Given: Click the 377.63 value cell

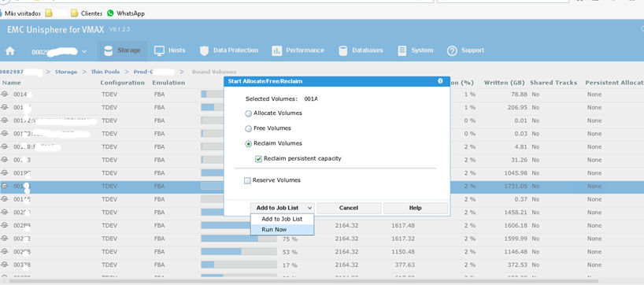Looking at the screenshot, I should pos(405,265).
